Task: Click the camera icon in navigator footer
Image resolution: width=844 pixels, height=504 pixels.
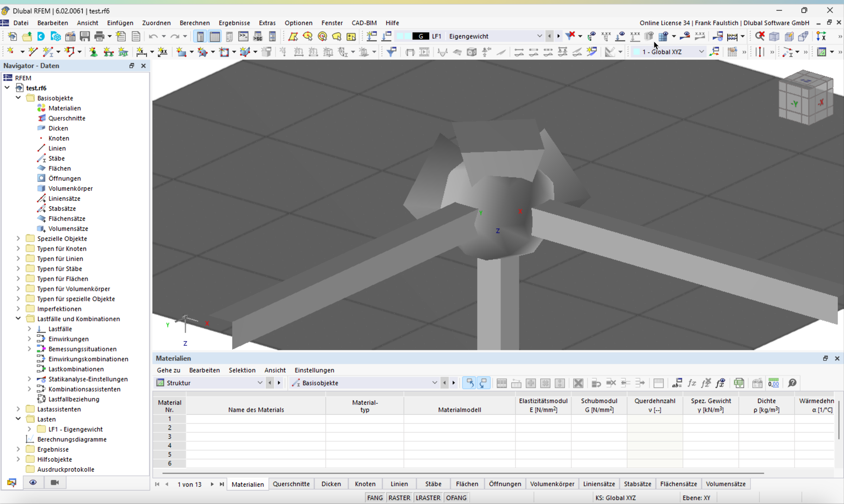Action: tap(55, 482)
